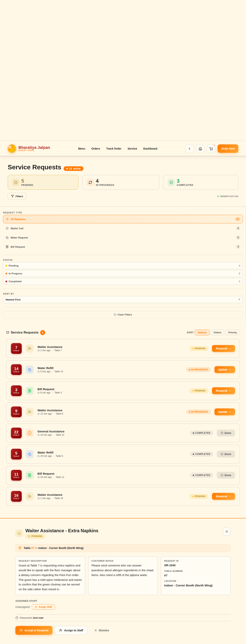The width and height of the screenshot is (246, 644).
Task: Toggle the In Progress status filter
Action: 123,273
